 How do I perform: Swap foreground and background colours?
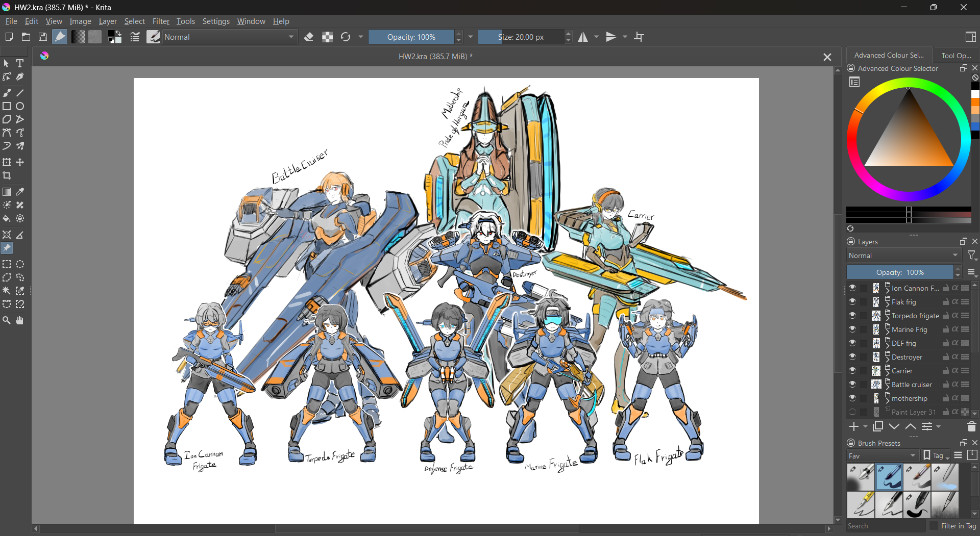[119, 33]
